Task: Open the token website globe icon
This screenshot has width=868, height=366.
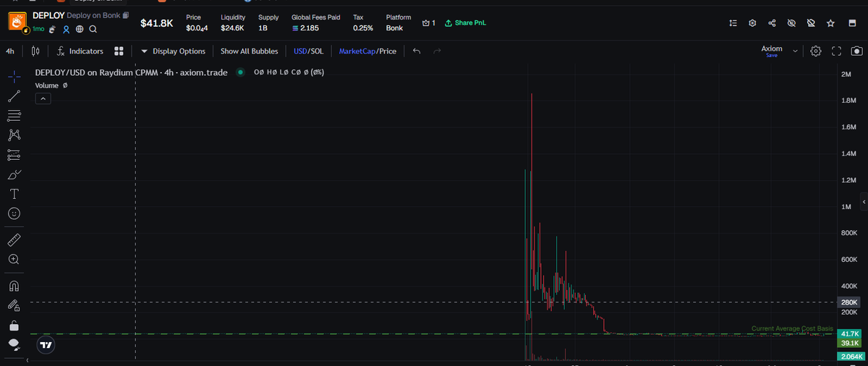Action: click(x=80, y=30)
